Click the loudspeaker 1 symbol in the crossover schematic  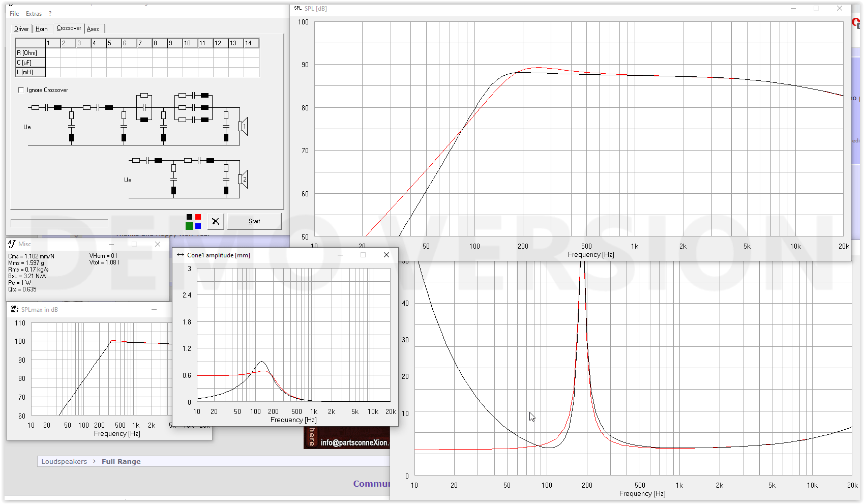(x=243, y=126)
